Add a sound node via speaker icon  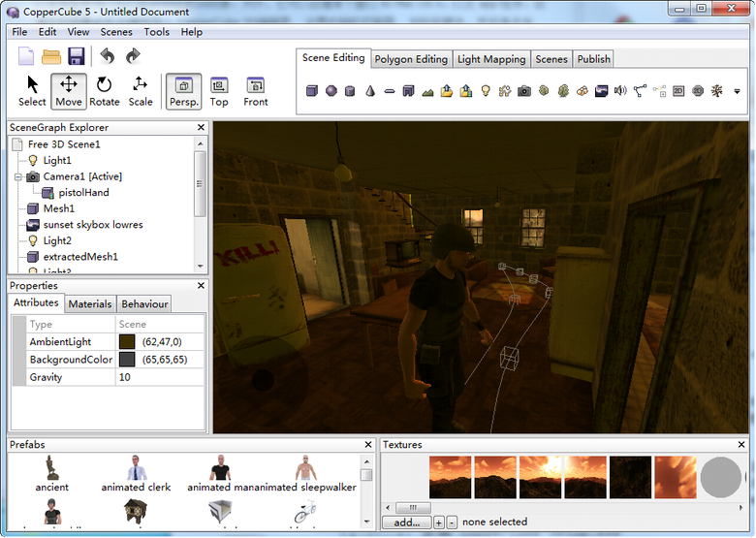coord(620,91)
